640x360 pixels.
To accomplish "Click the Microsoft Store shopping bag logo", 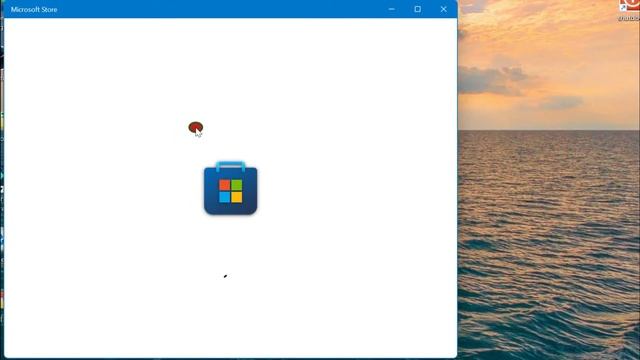I will pos(231,188).
